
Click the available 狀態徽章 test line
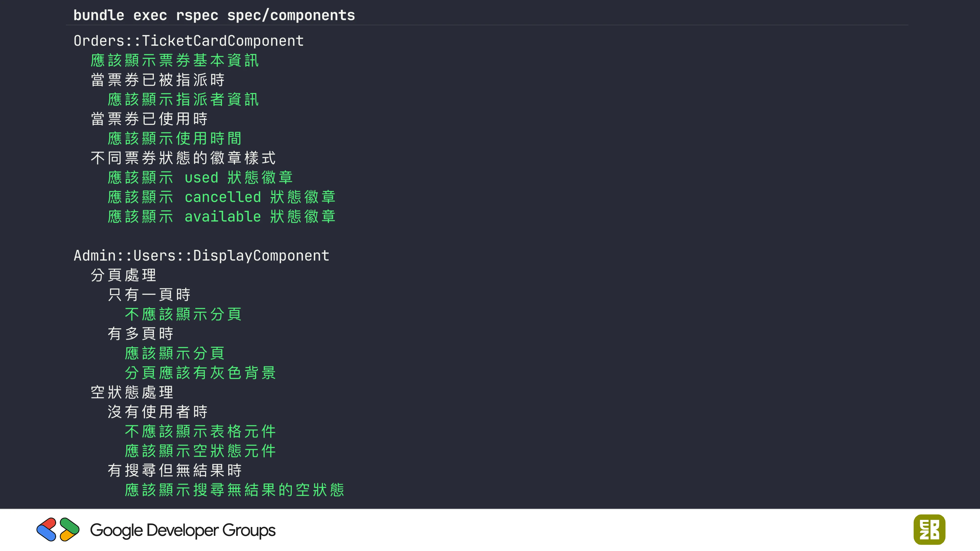click(221, 217)
